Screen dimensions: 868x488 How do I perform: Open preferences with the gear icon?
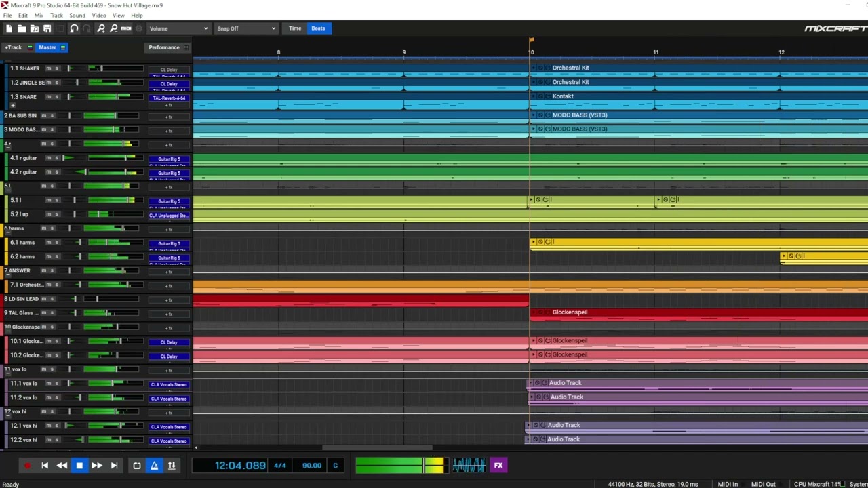(139, 28)
